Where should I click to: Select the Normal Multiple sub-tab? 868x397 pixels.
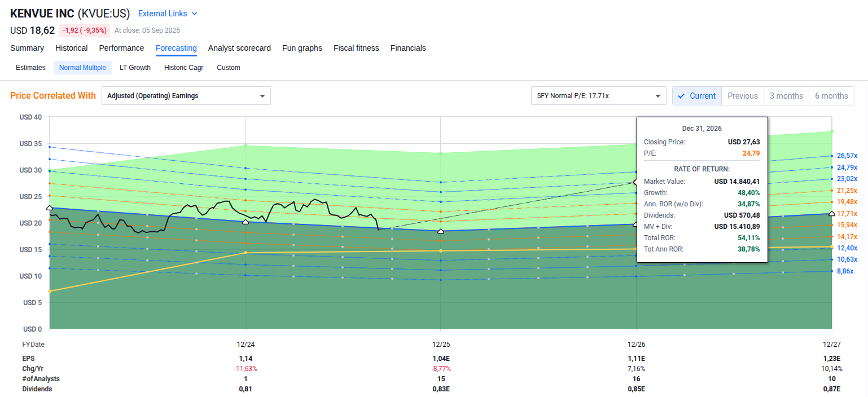point(82,68)
